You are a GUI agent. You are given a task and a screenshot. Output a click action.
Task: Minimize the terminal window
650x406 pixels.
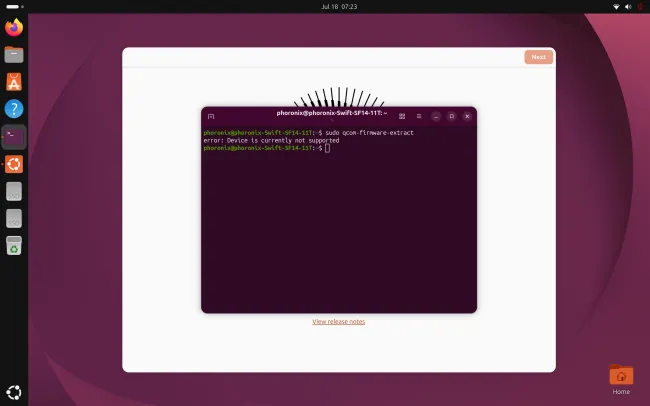[436, 117]
